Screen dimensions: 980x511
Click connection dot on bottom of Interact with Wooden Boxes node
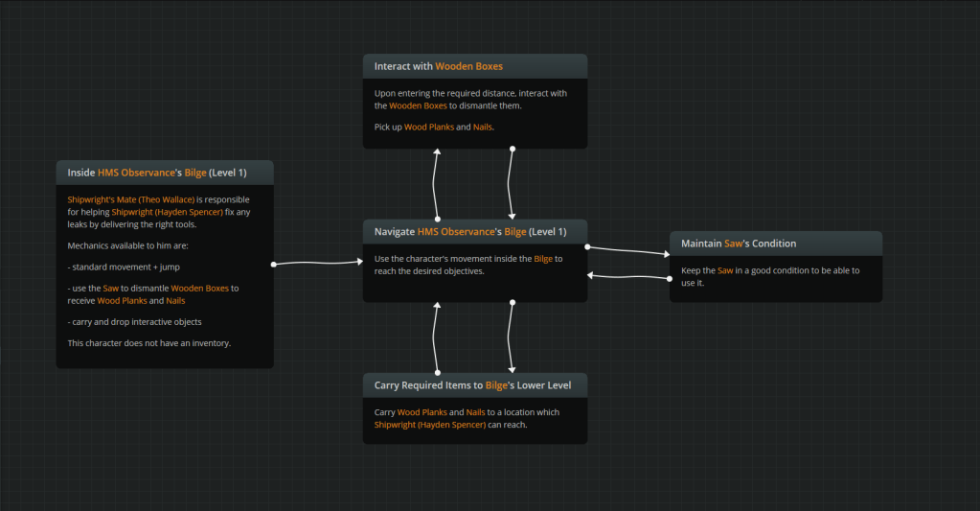[513, 149]
